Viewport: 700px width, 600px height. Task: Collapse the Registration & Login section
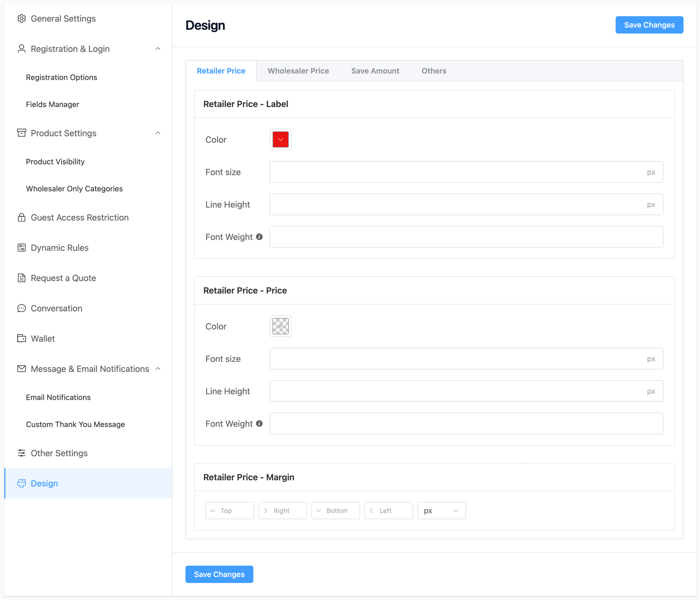coord(158,49)
